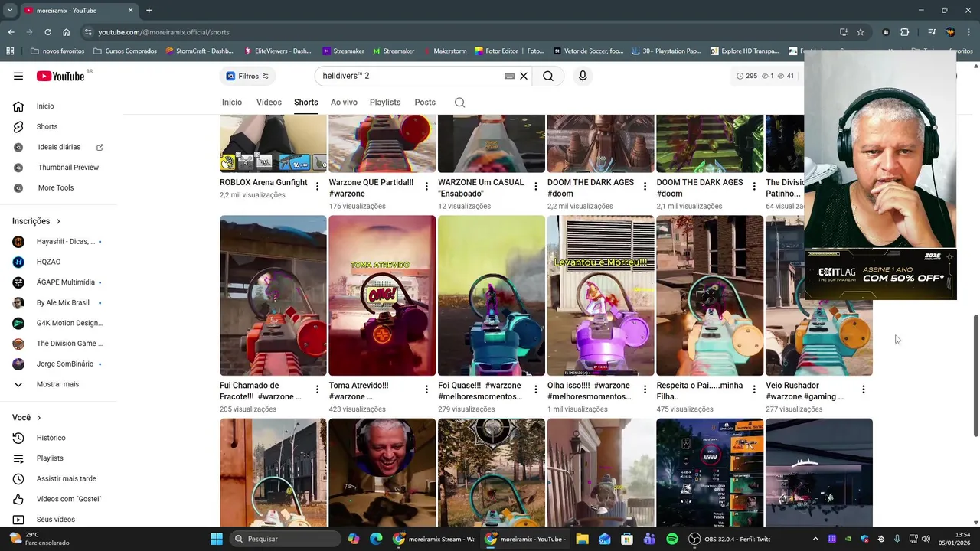Switch to the Início channel tab
Viewport: 980px width, 551px height.
232,102
